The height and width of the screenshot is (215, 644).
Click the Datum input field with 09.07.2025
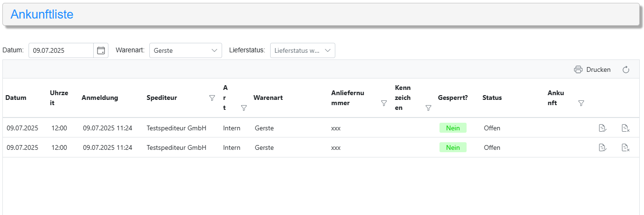pyautogui.click(x=61, y=50)
